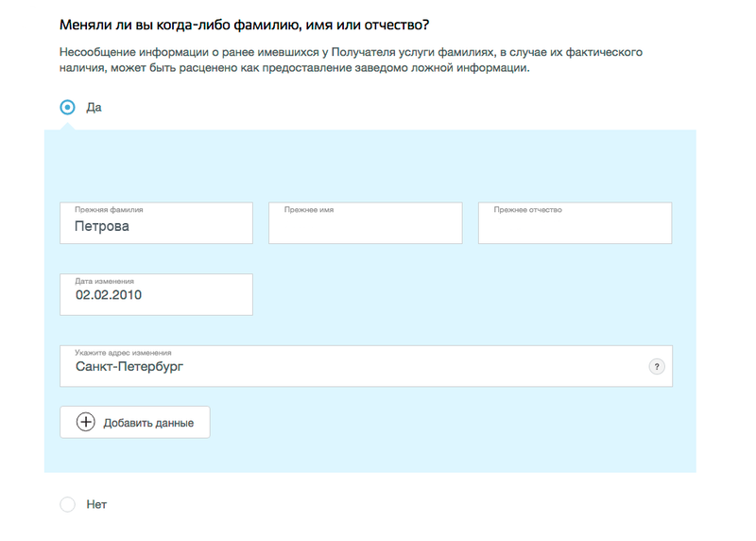Click into the Дата изменения field
This screenshot has width=756, height=541.
pos(156,294)
